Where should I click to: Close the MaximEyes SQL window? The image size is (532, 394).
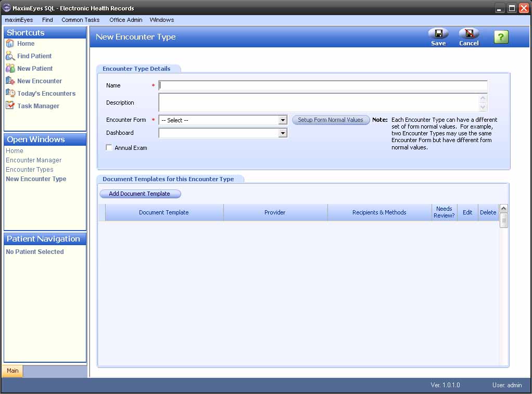(x=524, y=8)
